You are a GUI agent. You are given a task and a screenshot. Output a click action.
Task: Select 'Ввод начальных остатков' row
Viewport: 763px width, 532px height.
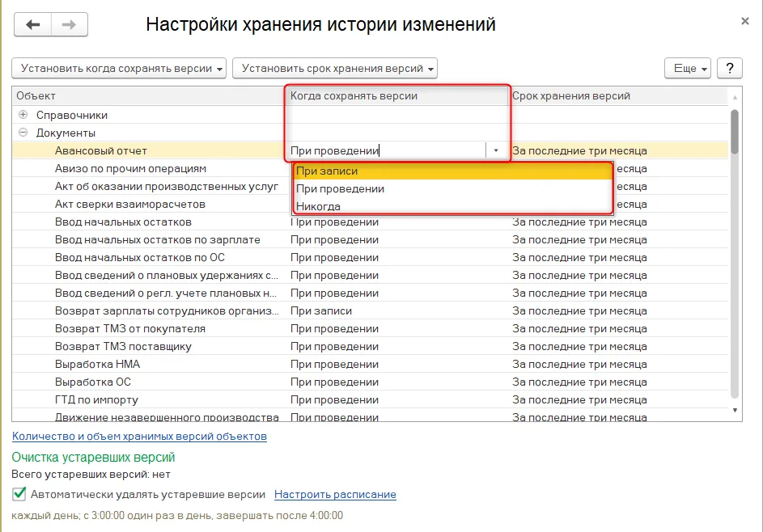(x=371, y=222)
